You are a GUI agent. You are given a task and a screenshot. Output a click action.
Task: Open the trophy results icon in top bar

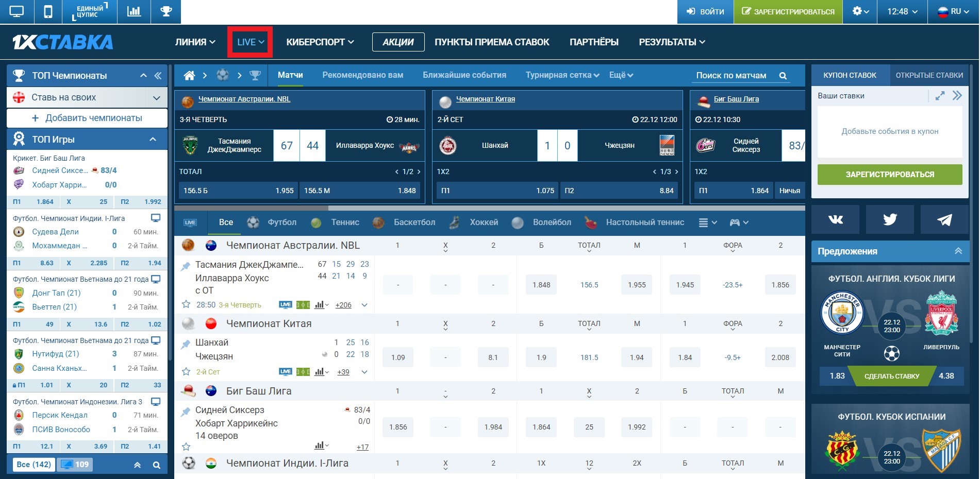166,11
